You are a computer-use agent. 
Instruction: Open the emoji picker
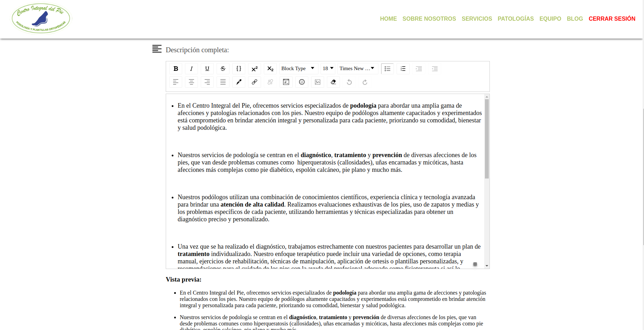[302, 82]
